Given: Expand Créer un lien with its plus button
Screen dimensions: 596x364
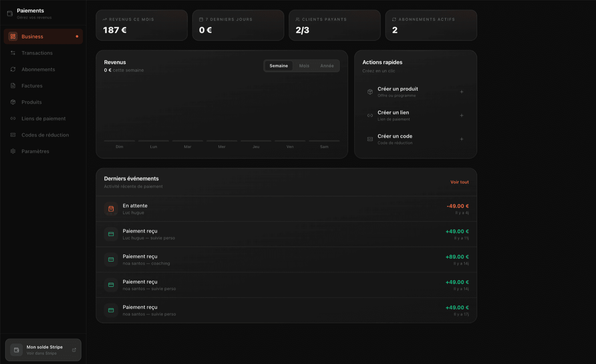Looking at the screenshot, I should (x=462, y=115).
